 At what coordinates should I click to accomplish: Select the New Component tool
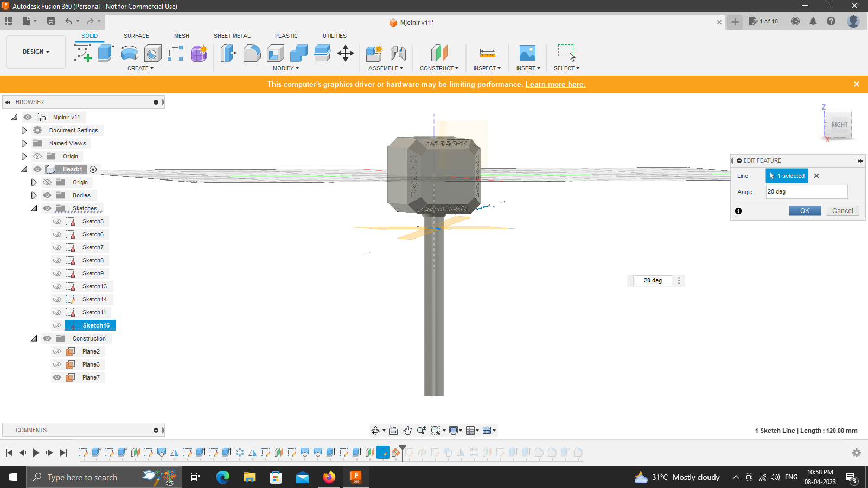pyautogui.click(x=374, y=53)
